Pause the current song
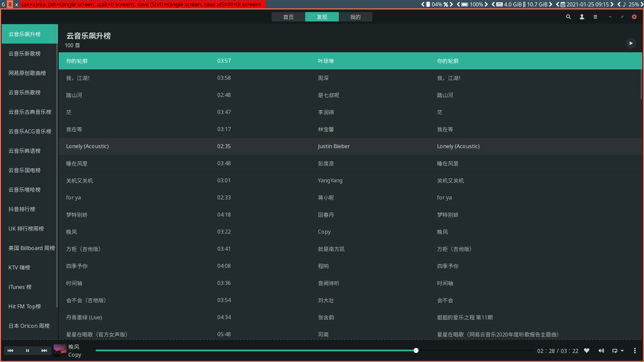The image size is (644, 362). tap(28, 351)
